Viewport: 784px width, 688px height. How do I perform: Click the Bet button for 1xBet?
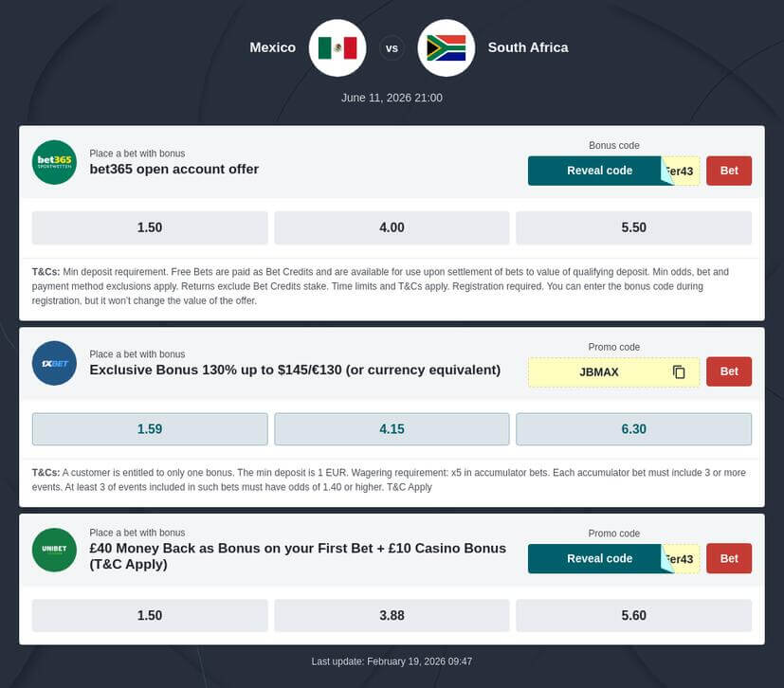click(728, 371)
